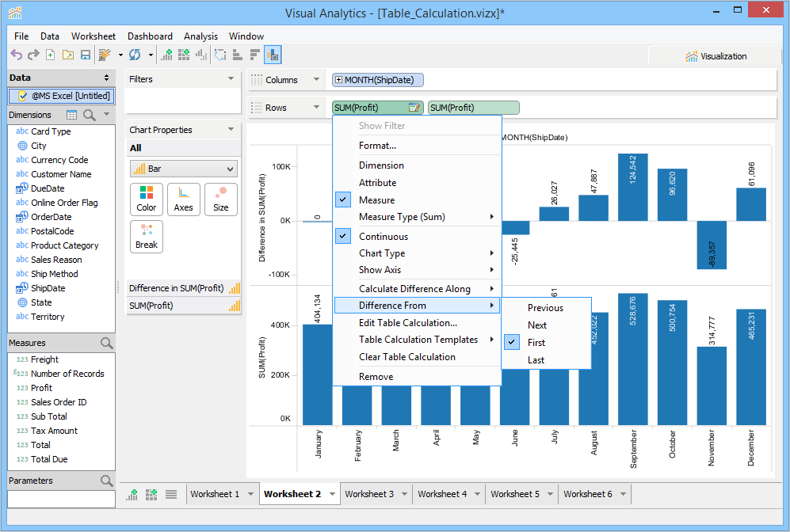The height and width of the screenshot is (532, 790).
Task: Add new dashboard via toolbar grid-plus icon
Action: pos(184,55)
